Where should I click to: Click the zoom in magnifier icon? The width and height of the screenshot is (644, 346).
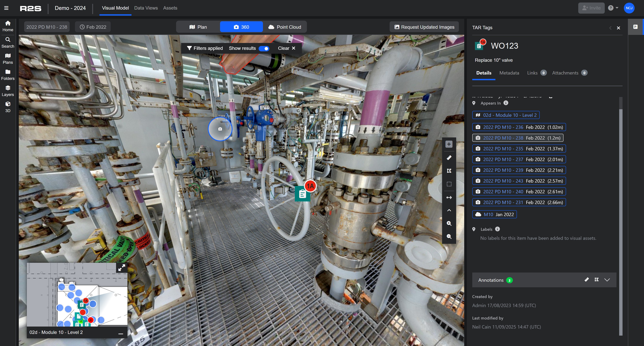point(449,223)
